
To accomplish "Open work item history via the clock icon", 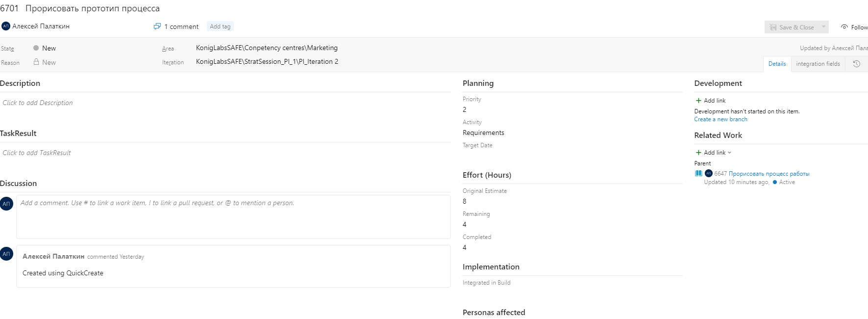I will (857, 64).
